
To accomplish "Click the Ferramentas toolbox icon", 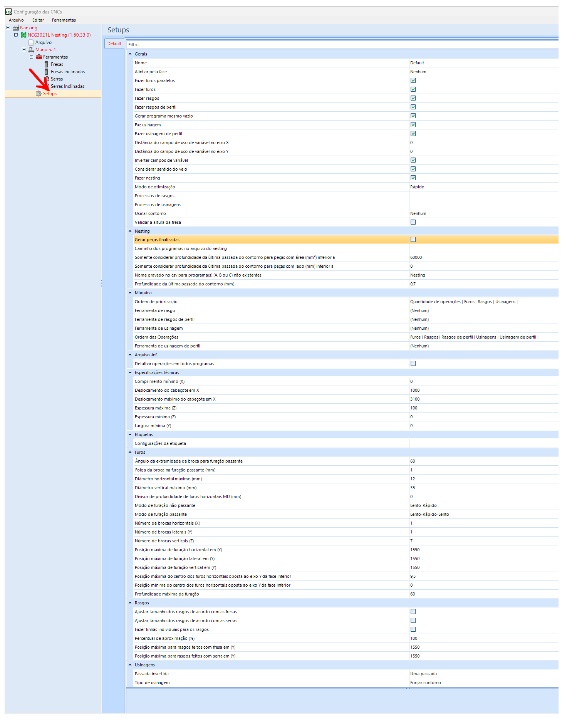I will 39,57.
